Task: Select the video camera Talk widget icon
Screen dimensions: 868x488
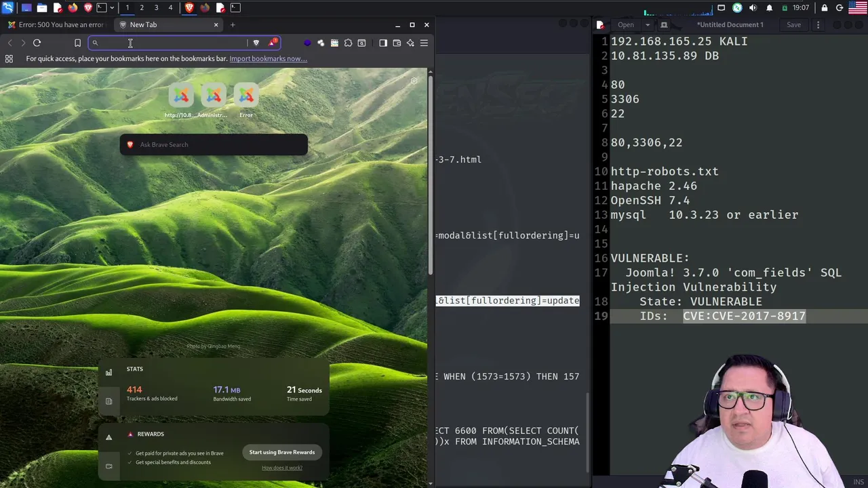Action: click(x=108, y=466)
